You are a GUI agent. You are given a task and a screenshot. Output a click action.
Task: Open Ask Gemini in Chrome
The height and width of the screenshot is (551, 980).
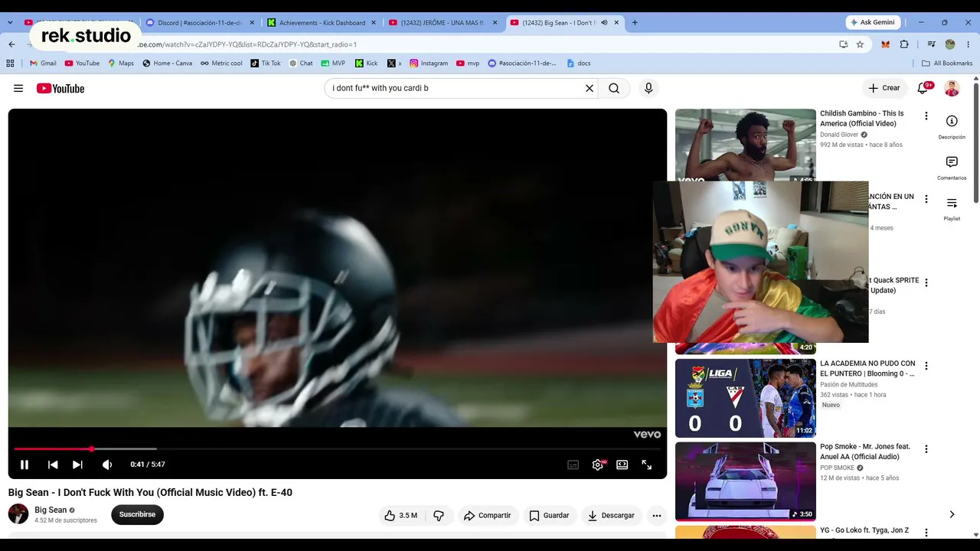(x=873, y=22)
